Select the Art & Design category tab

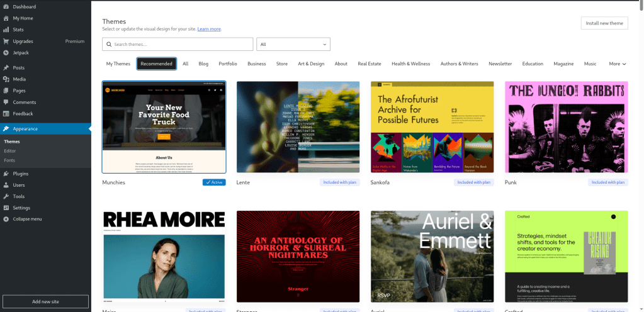[311, 64]
